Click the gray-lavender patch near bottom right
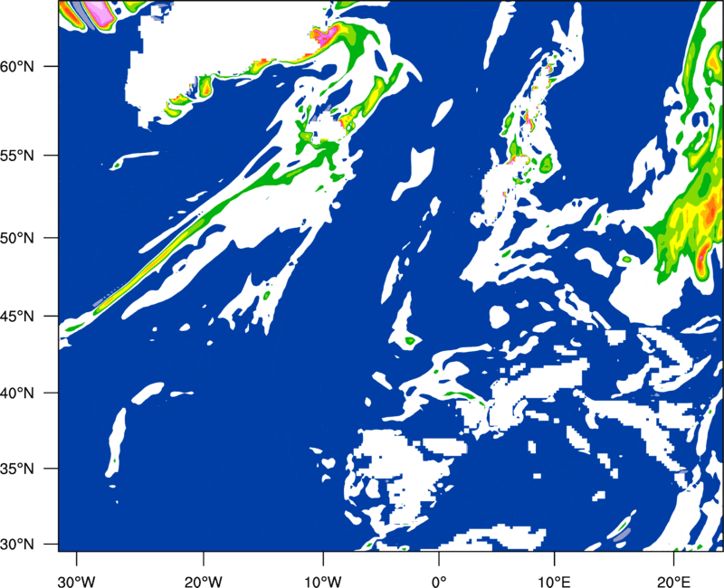The image size is (724, 588). 619,536
